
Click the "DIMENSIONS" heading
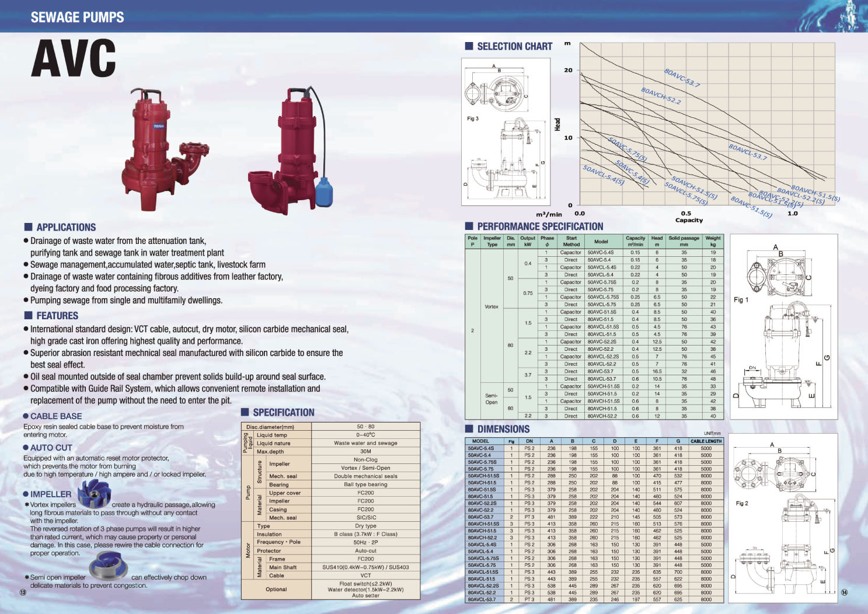pos(503,429)
